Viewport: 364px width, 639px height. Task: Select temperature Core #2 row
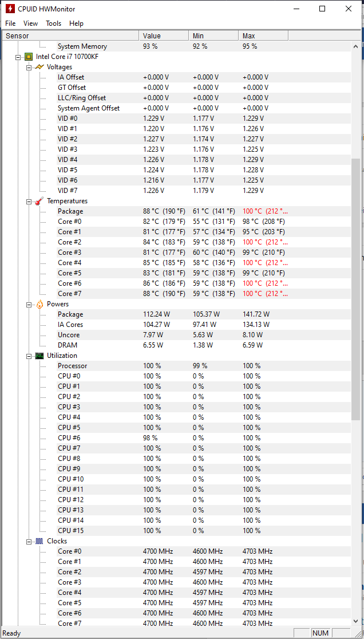tap(204, 242)
